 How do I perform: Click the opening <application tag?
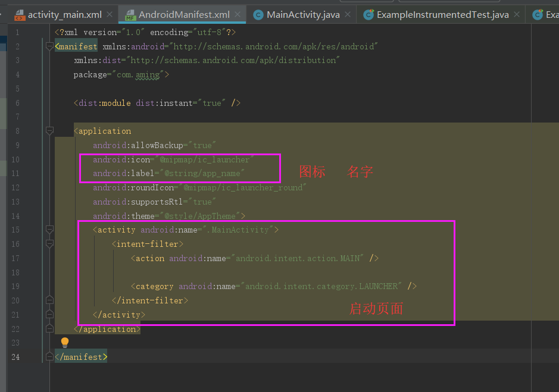[x=102, y=131]
